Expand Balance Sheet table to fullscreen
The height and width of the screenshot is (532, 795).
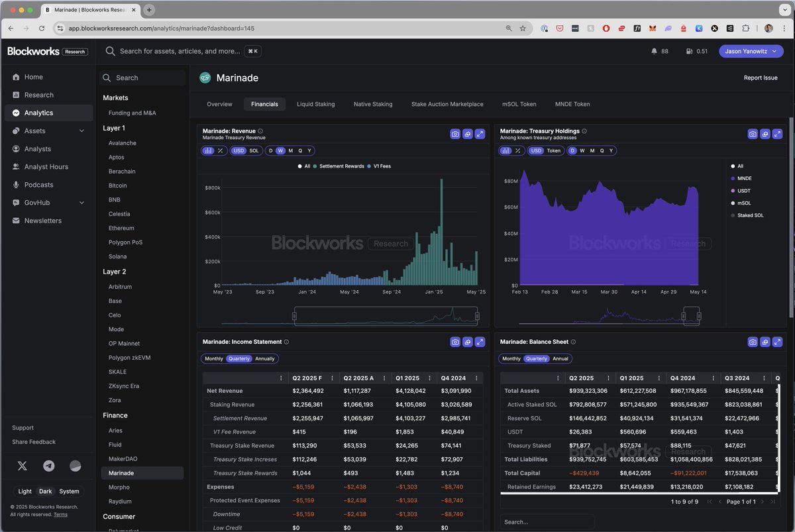pos(778,342)
